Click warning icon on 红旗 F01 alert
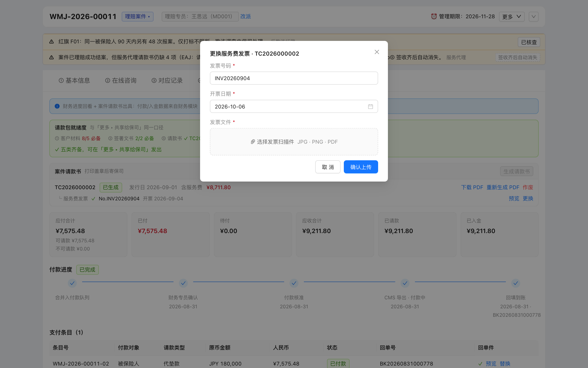The height and width of the screenshot is (368, 588). (x=51, y=42)
